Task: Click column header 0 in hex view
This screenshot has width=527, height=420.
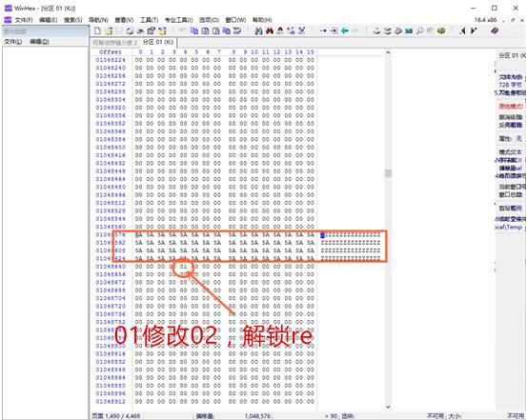Action: [140, 52]
